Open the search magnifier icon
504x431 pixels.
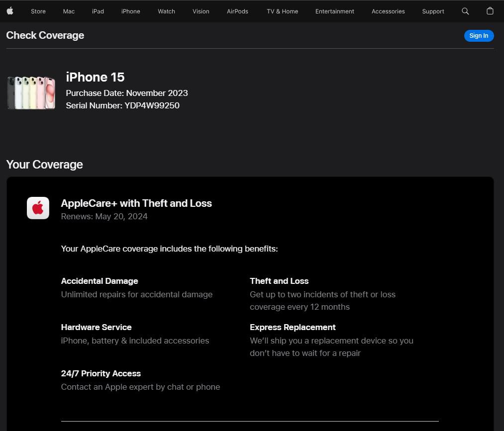(465, 11)
